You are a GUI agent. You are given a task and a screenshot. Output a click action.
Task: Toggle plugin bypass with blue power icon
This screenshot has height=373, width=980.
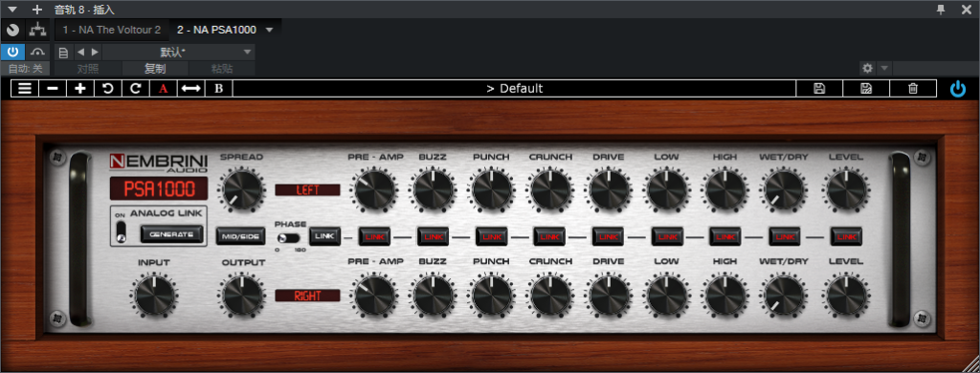point(957,89)
